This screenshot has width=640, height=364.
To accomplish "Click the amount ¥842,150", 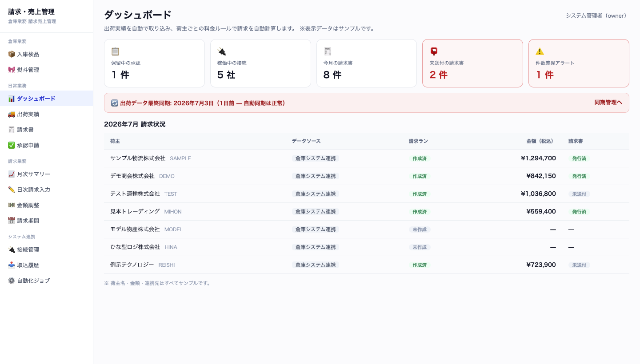I will tap(541, 176).
